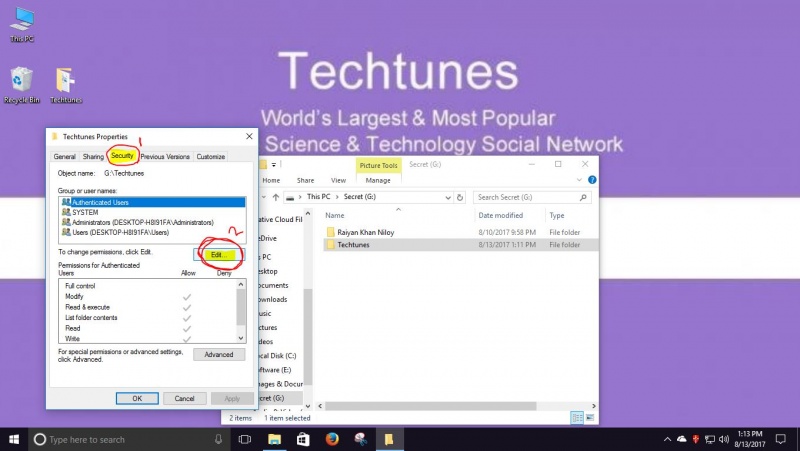This screenshot has width=800, height=451.
Task: Close the Techtunes Properties dialog
Action: pyautogui.click(x=249, y=136)
